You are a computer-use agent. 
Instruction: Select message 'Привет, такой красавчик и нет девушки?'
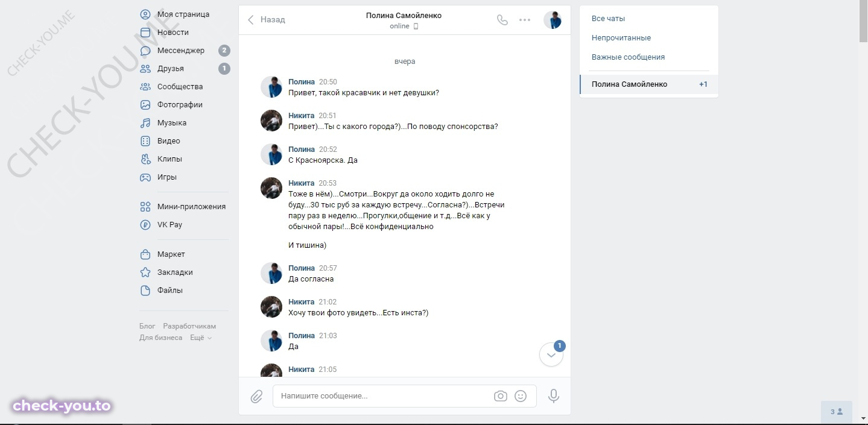363,93
